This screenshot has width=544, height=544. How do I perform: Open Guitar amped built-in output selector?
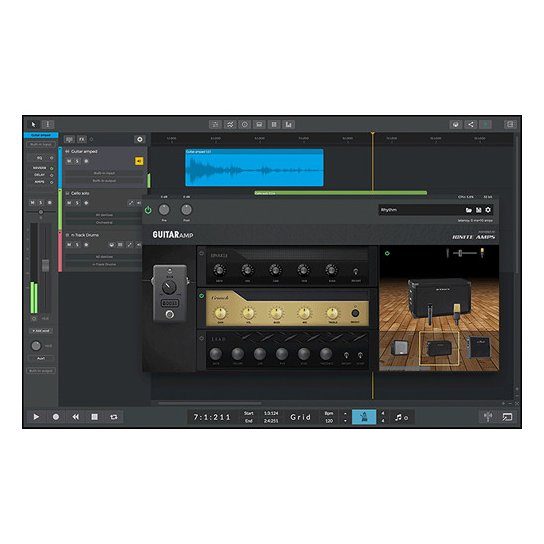coord(104,181)
